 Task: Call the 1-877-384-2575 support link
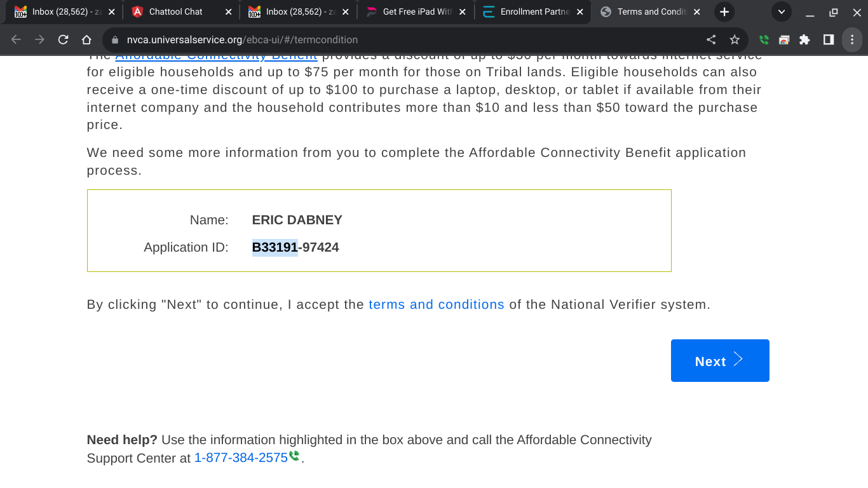point(241,457)
